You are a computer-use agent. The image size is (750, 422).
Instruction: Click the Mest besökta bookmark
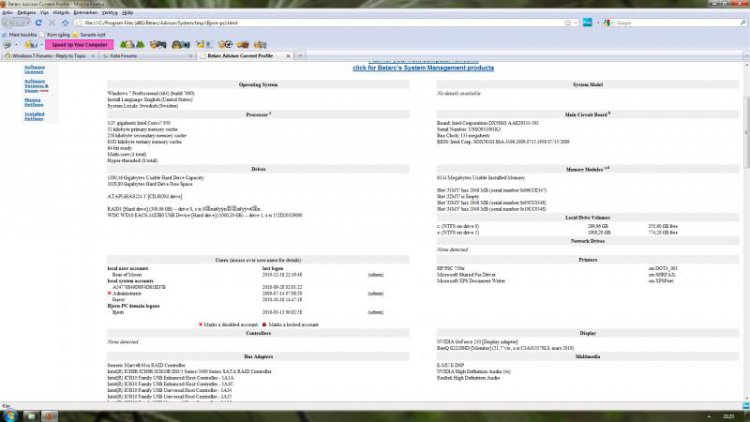(x=19, y=35)
